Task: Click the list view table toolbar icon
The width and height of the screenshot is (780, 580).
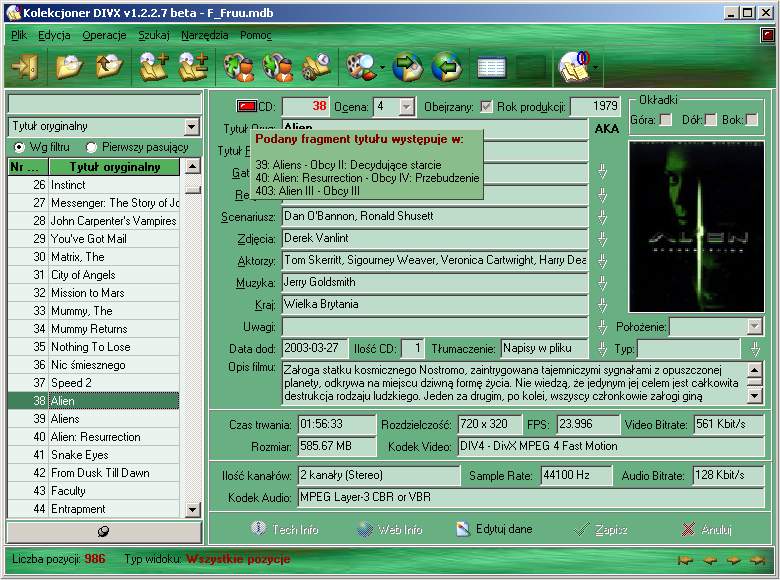Action: (491, 67)
